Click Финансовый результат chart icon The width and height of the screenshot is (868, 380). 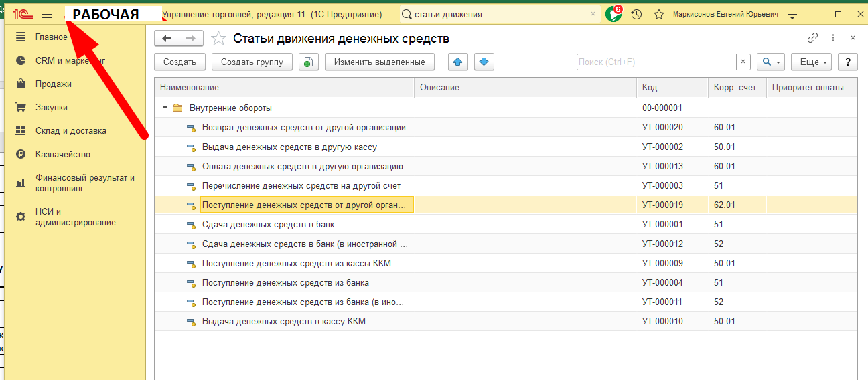coord(21,183)
